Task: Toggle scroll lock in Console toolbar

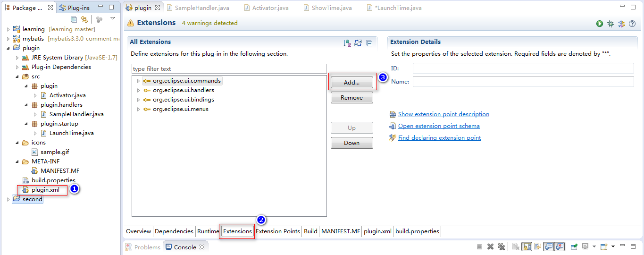Action: 527,246
